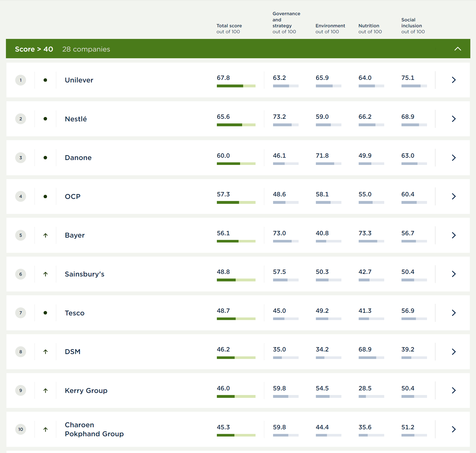
Task: Click the rank dot indicator for Tesco
Action: 45,313
